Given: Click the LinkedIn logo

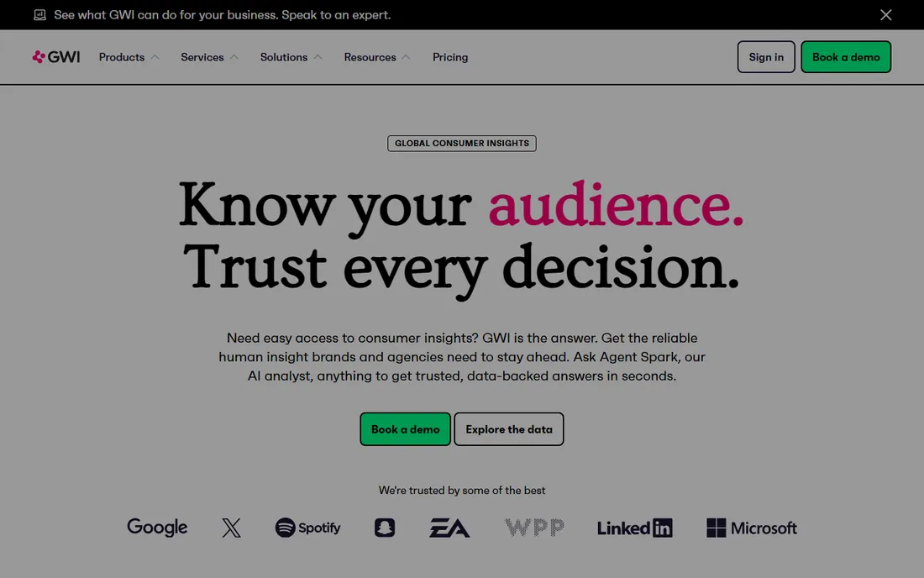Looking at the screenshot, I should tap(635, 528).
